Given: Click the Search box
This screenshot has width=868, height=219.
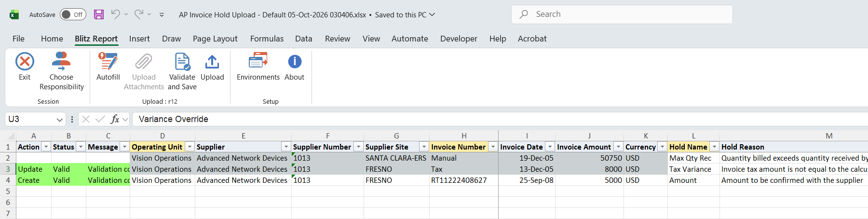Looking at the screenshot, I should point(622,14).
